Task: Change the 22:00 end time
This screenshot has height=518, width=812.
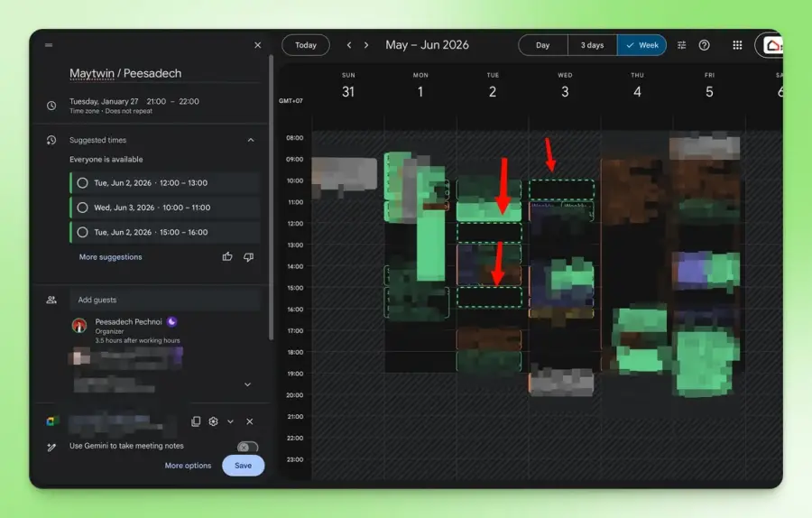Action: (189, 102)
